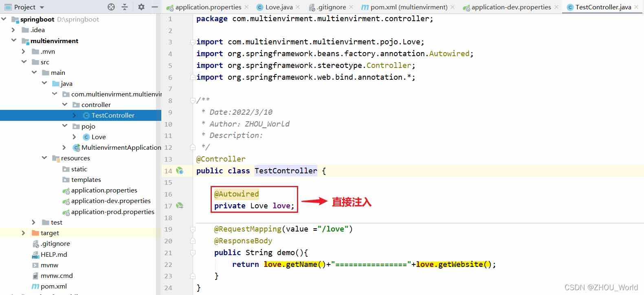Select mvnw.cmd file
Screen dimensions: 644x295
pyautogui.click(x=57, y=275)
